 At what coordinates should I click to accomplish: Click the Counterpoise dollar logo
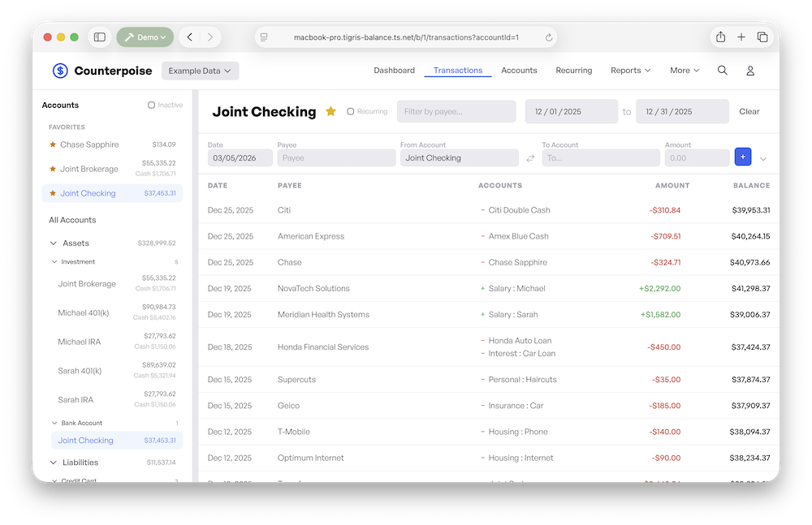pos(60,71)
